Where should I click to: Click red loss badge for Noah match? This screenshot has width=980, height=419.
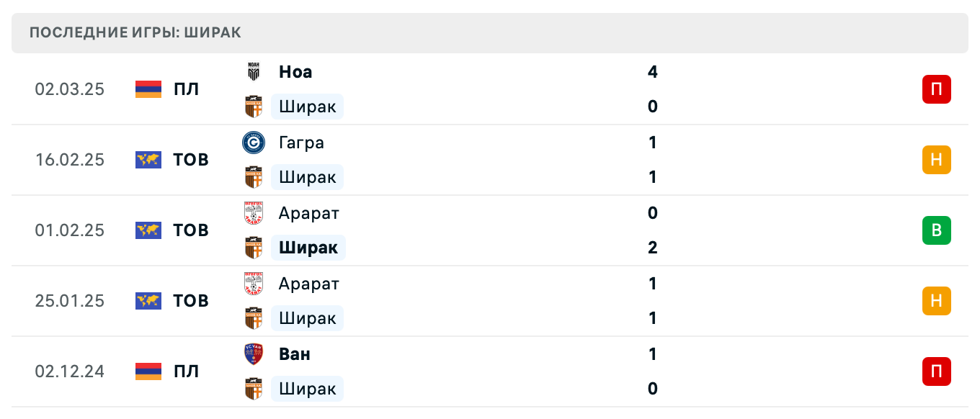click(936, 89)
